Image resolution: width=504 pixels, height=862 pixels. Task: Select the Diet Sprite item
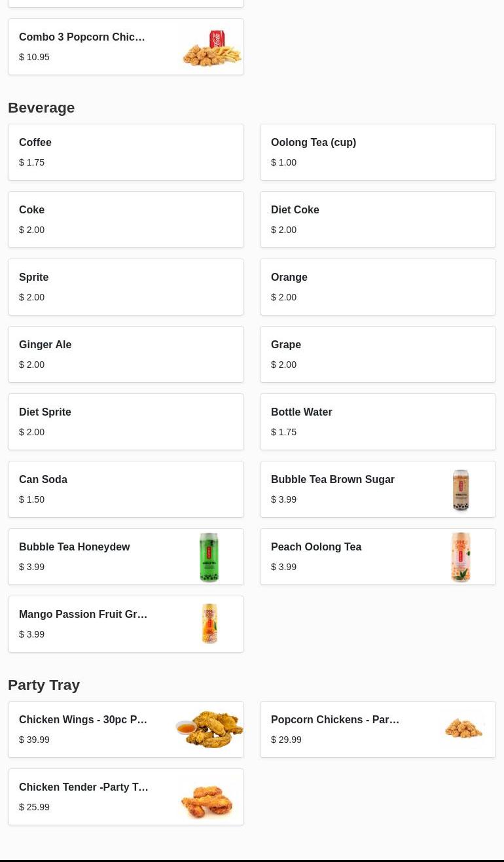pos(126,422)
